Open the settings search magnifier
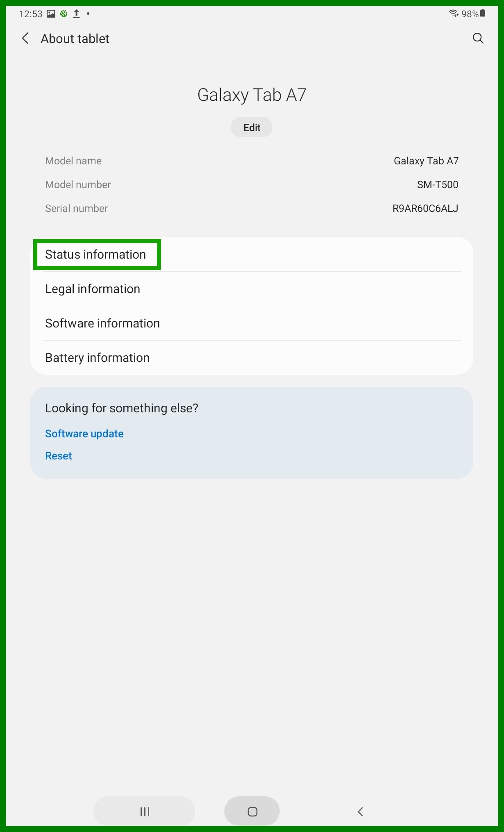This screenshot has height=832, width=504. pyautogui.click(x=478, y=39)
